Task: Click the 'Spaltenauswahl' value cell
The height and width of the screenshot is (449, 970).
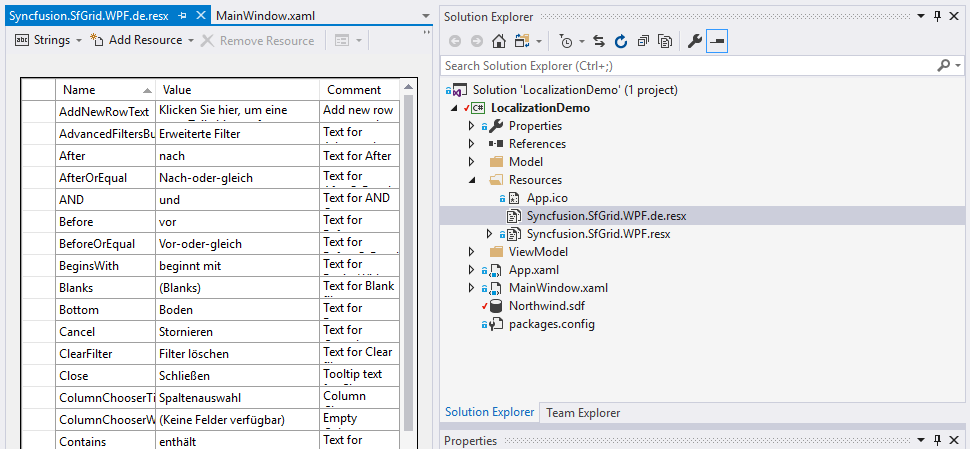Action: (x=238, y=398)
